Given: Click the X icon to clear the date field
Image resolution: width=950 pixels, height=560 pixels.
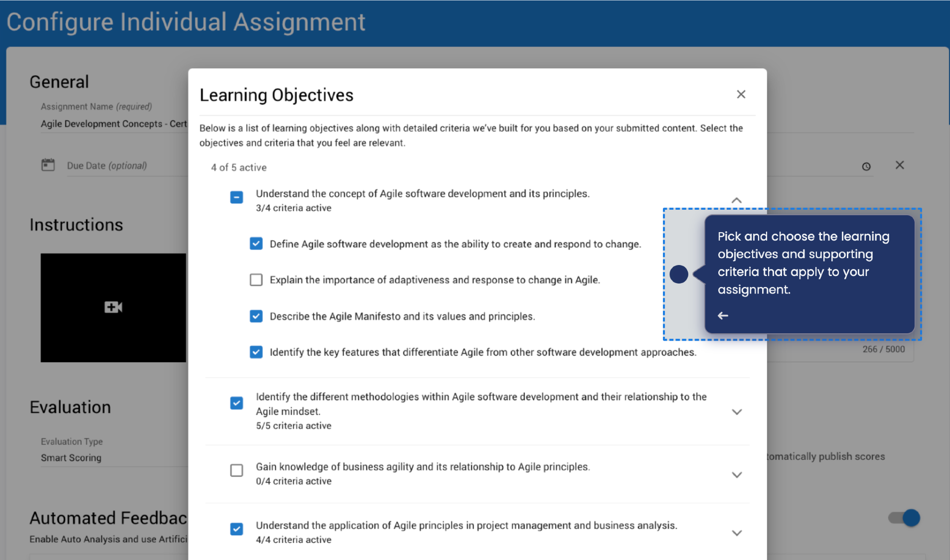Looking at the screenshot, I should click(900, 165).
